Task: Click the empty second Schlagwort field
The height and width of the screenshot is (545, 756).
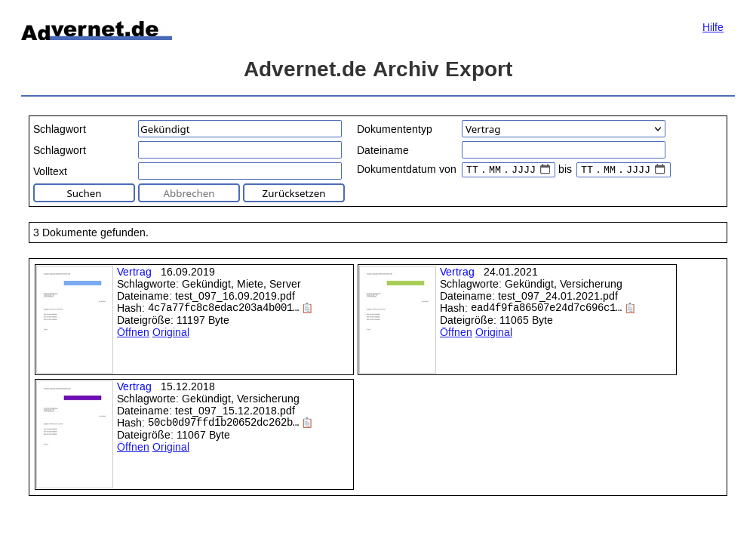Action: pyautogui.click(x=239, y=150)
